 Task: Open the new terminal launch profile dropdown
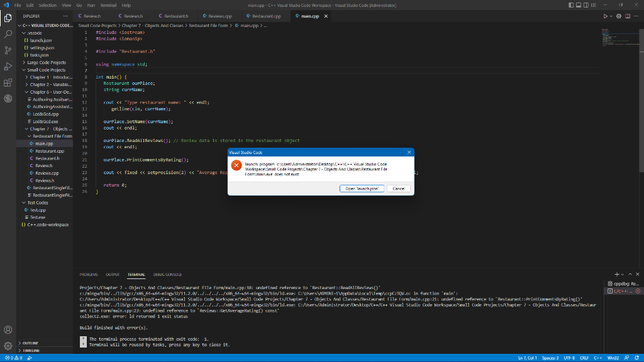point(623,274)
